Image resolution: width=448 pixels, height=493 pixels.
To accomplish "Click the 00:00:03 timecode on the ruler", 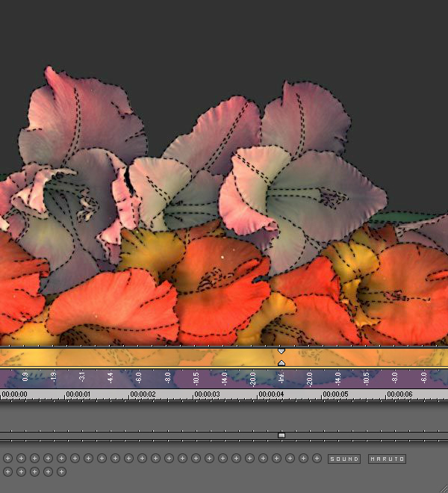I will pos(207,394).
